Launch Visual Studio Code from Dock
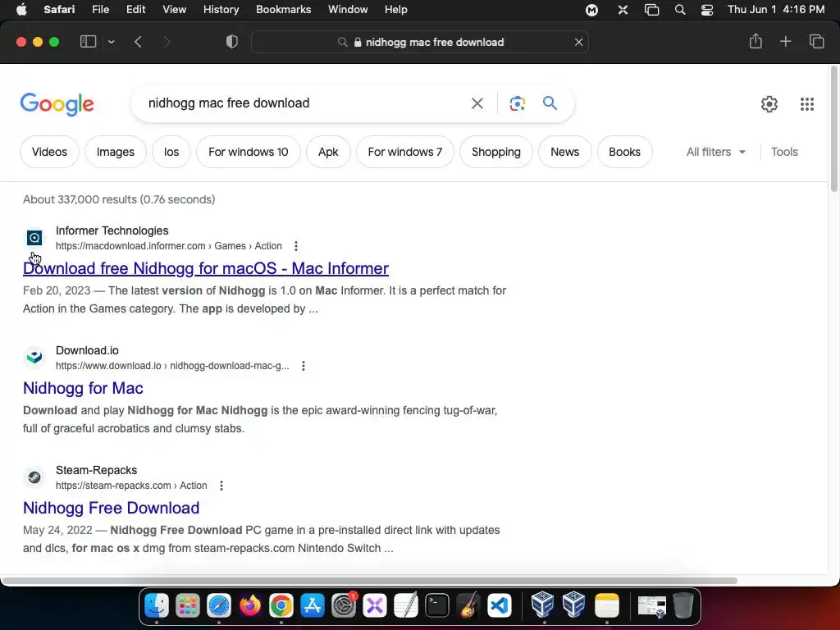Screen dimensions: 840x630 500,606
